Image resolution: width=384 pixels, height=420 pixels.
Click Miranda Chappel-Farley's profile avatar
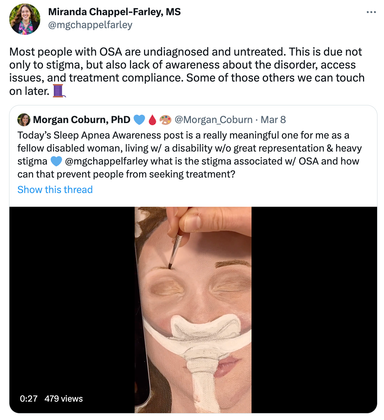pos(25,19)
